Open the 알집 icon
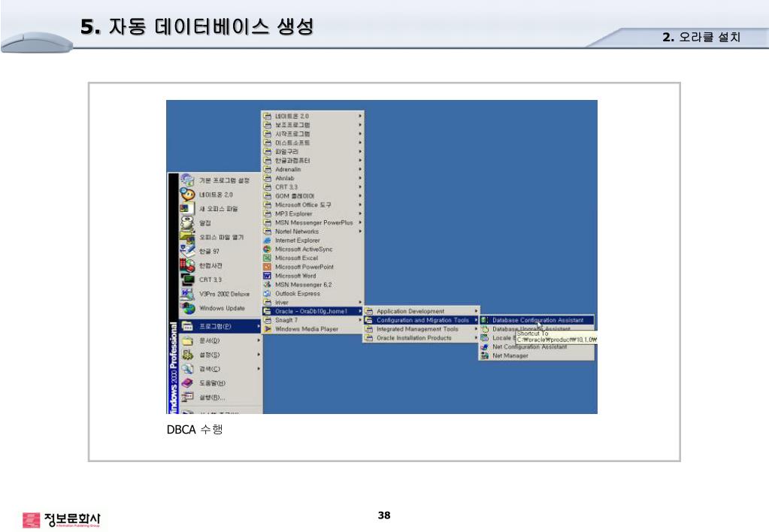Screen dimensions: 769x532 point(187,222)
